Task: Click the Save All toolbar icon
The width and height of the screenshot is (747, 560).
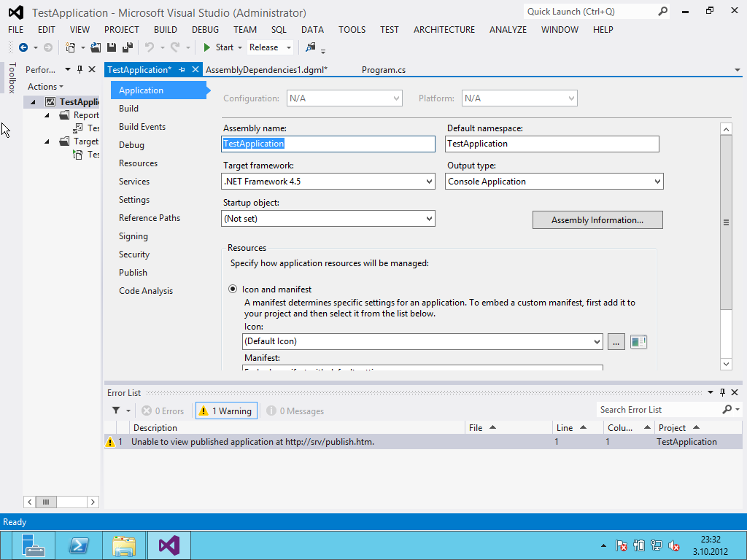Action: pos(127,47)
